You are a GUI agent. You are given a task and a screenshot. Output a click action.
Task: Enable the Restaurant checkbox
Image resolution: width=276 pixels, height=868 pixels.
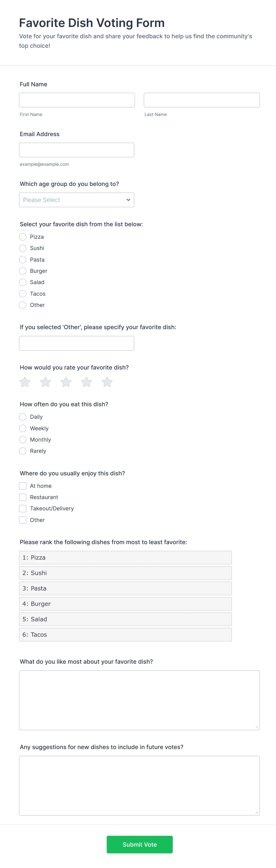point(23,497)
